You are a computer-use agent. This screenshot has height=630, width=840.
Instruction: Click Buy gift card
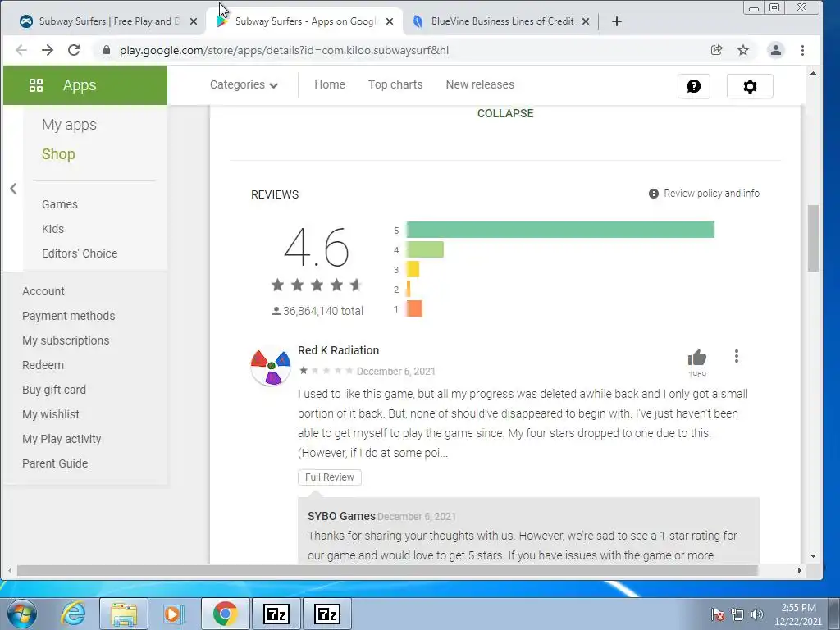(53, 390)
